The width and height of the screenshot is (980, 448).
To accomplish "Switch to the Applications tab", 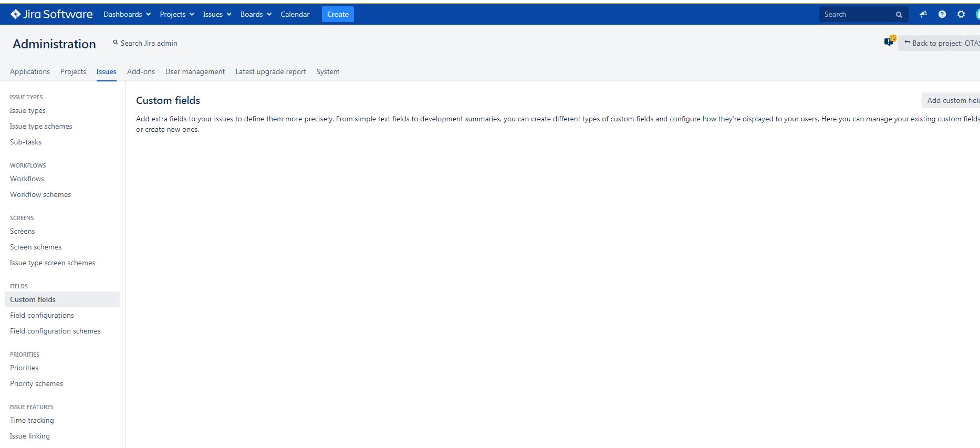I will (30, 71).
